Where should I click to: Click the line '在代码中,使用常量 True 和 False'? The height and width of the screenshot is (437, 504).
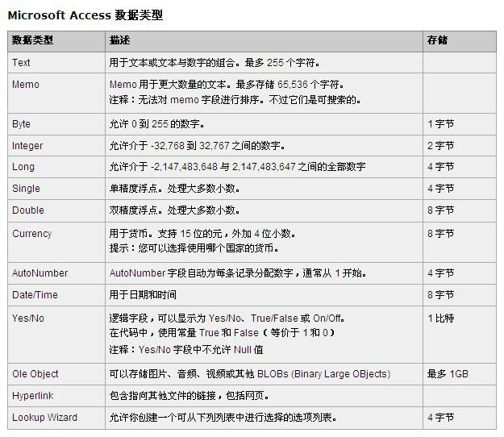pos(222,332)
